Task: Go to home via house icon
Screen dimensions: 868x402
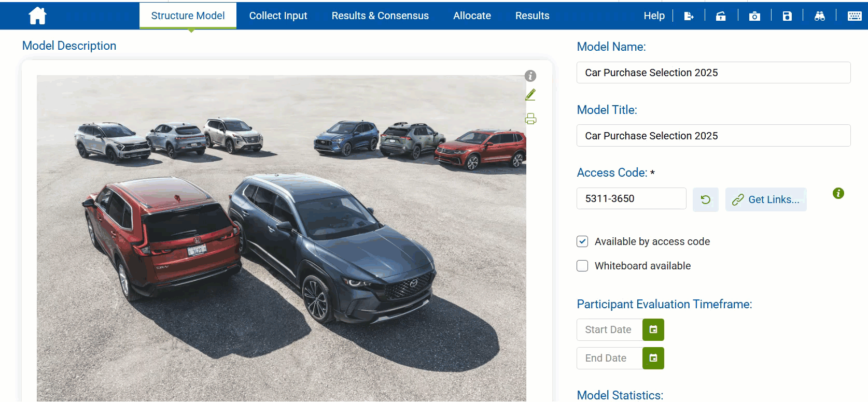Action: [37, 16]
